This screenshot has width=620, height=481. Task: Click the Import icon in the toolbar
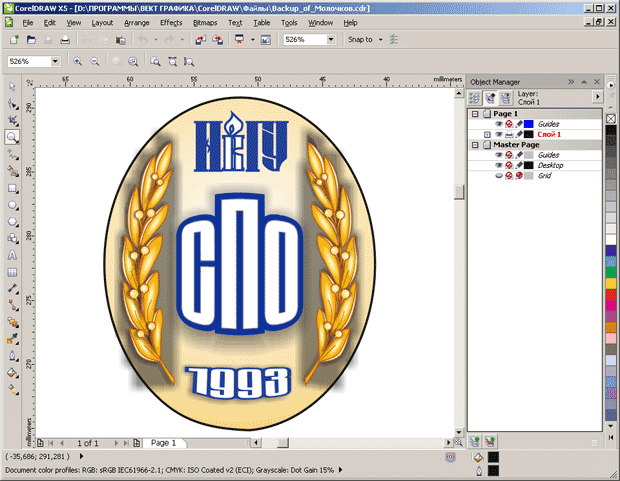point(198,40)
